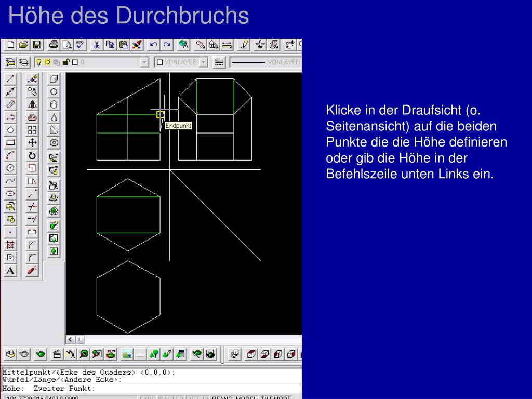Screen dimensions: 532x399
Task: Click the Paste clipboard icon
Action: pos(124,45)
